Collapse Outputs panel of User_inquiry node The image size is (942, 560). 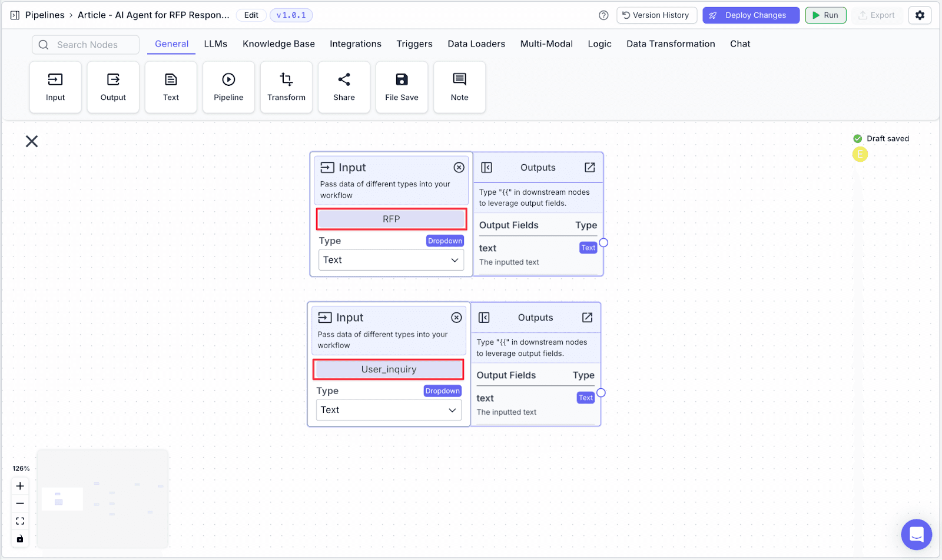click(484, 318)
